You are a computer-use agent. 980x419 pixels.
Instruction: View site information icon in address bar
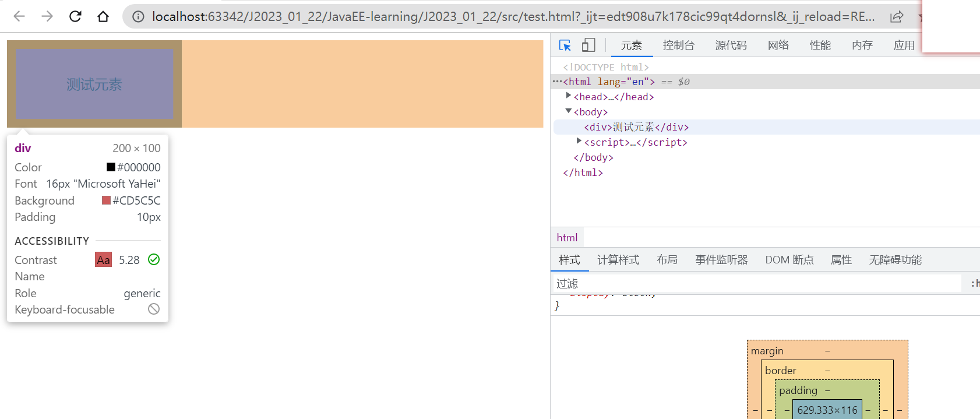pyautogui.click(x=138, y=17)
